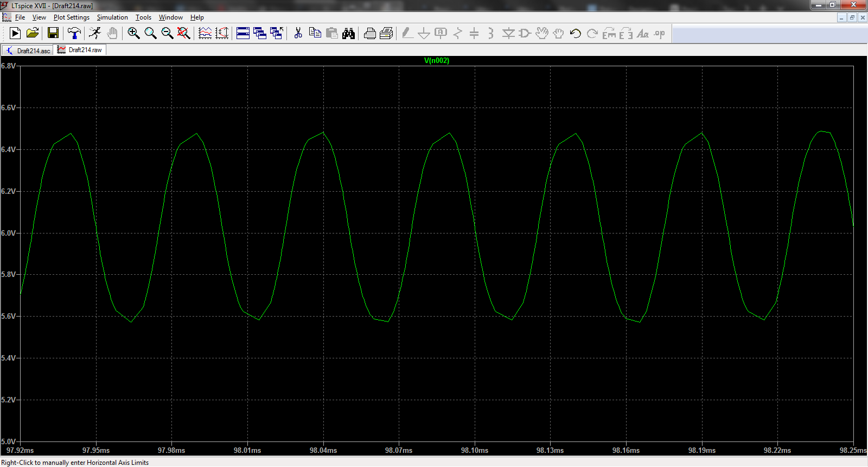Click the .op SPICE directive icon

click(660, 34)
